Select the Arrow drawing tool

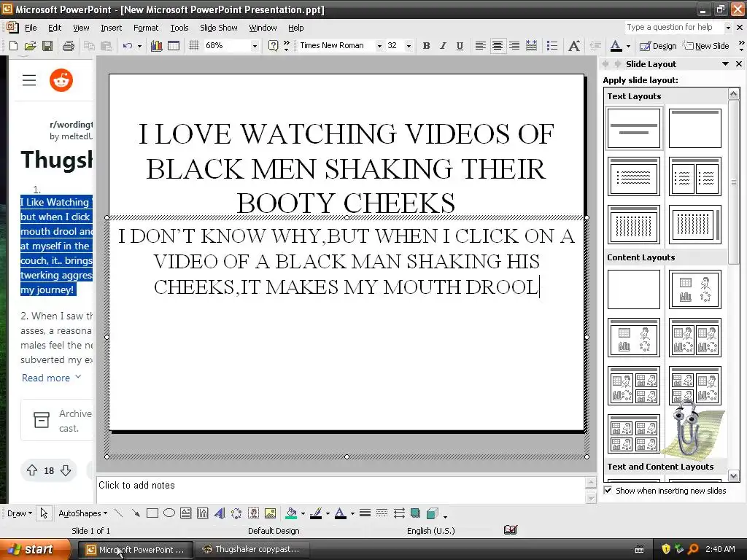[136, 513]
